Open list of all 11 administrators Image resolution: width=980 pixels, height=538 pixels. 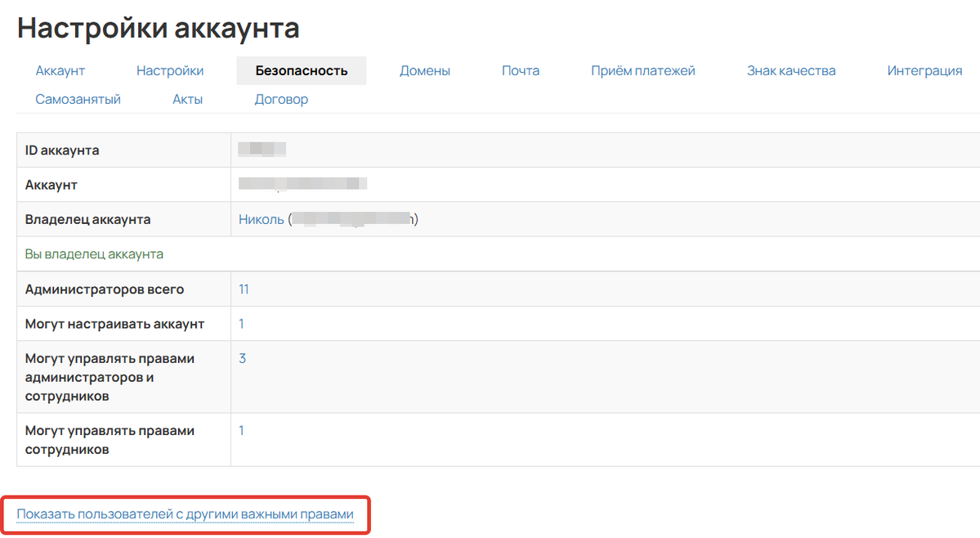[x=241, y=289]
